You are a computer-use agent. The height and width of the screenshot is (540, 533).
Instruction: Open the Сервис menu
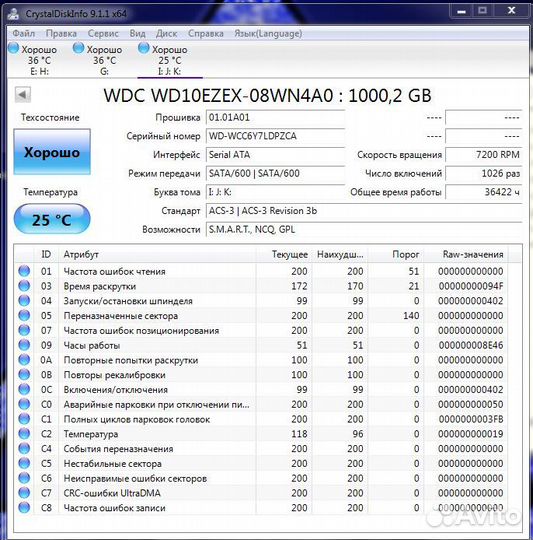[x=103, y=33]
